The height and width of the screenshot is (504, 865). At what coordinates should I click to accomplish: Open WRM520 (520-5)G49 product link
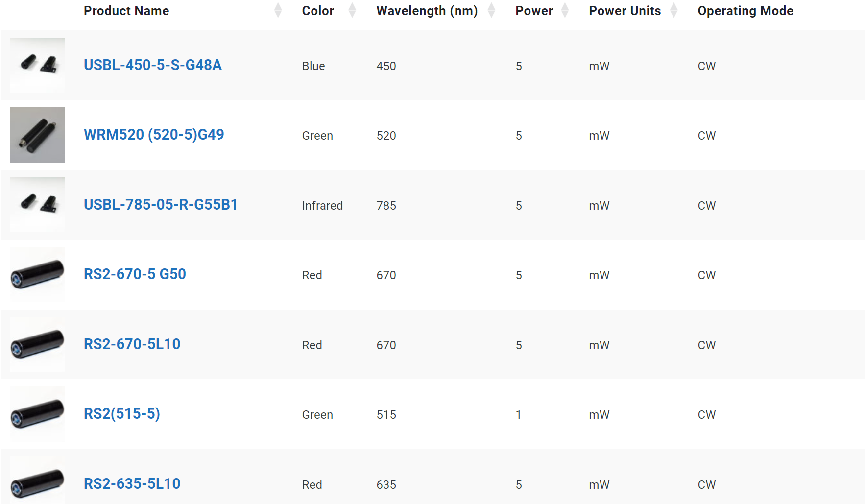point(154,135)
